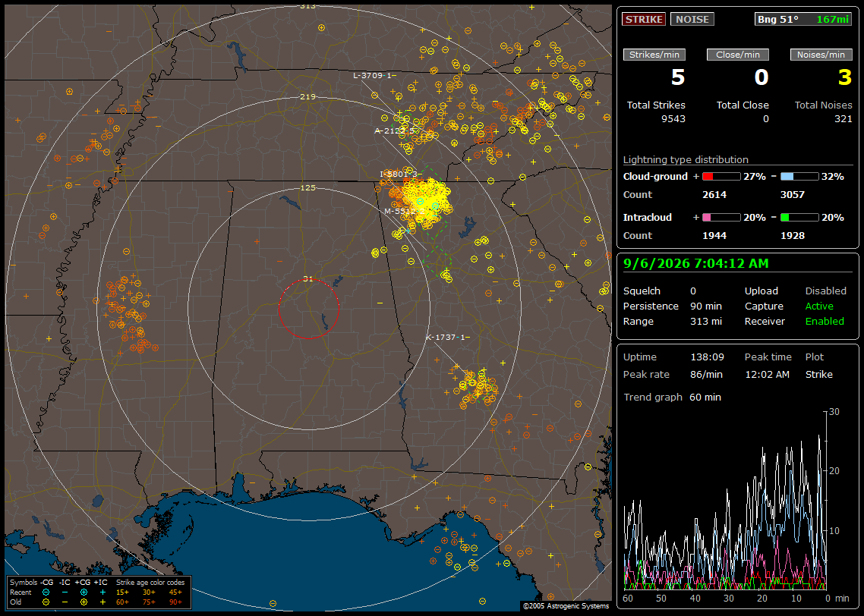The height and width of the screenshot is (616, 864).
Task: Click the STRIKE indicator button
Action: point(644,19)
